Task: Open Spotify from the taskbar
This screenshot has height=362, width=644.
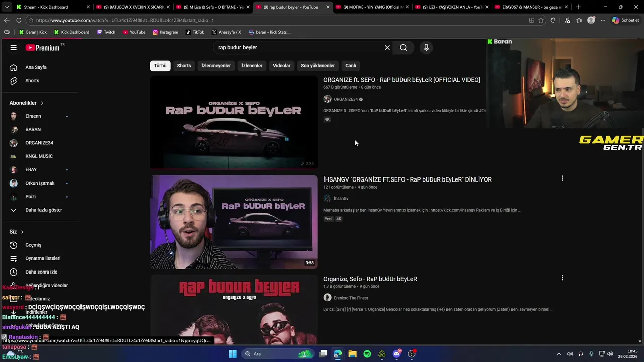Action: pyautogui.click(x=367, y=354)
